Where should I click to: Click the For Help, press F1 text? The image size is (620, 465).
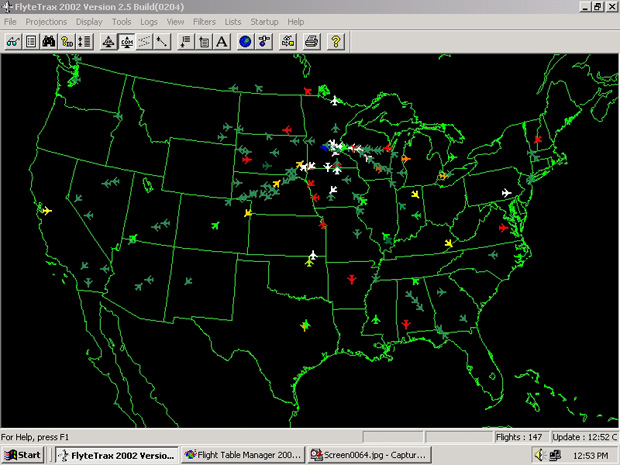(35, 437)
